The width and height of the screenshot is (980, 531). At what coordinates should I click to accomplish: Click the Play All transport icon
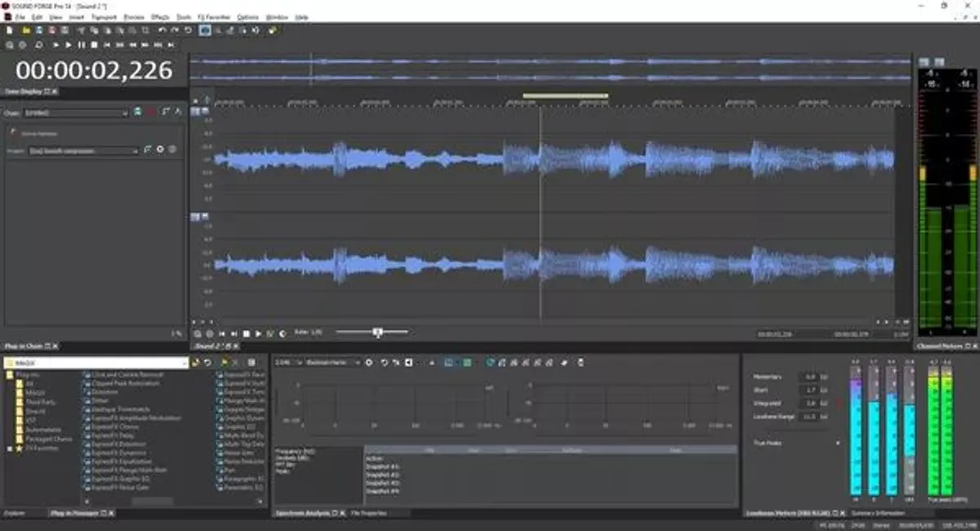point(56,45)
